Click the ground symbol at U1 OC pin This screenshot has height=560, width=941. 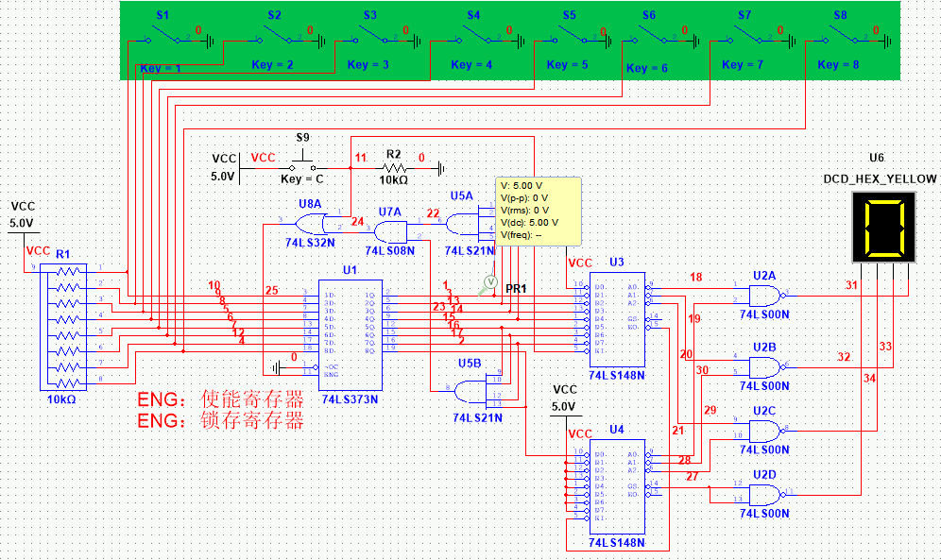[x=276, y=367]
